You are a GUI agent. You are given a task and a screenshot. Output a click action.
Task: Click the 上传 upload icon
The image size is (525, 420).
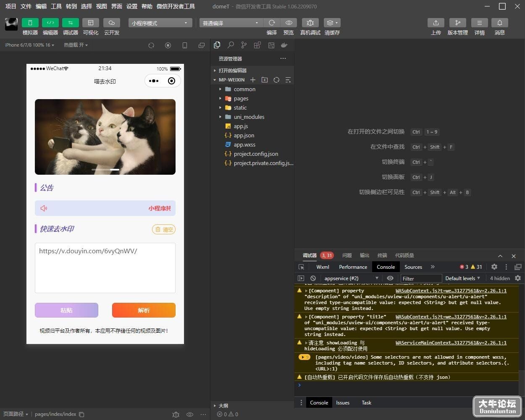(x=436, y=23)
